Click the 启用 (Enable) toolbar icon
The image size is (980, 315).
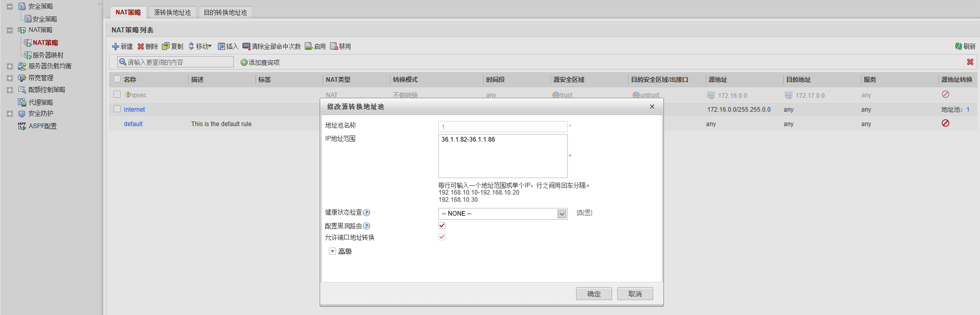tap(309, 46)
